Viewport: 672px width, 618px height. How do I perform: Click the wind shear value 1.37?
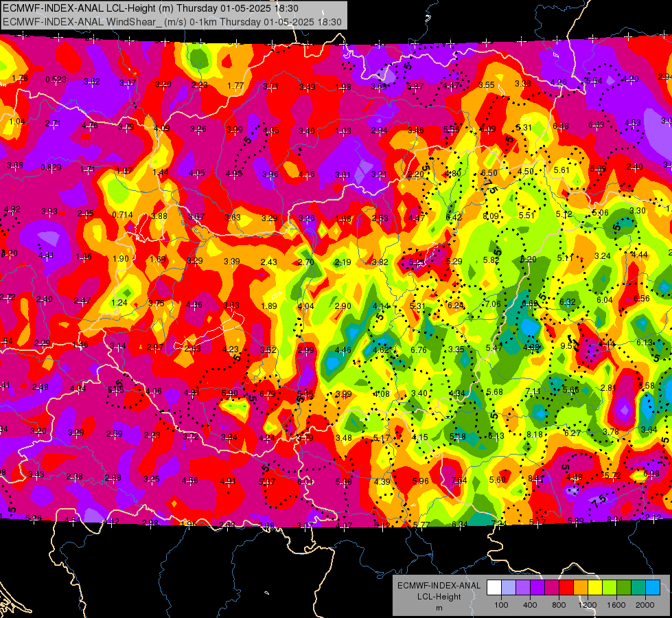pyautogui.click(x=124, y=171)
